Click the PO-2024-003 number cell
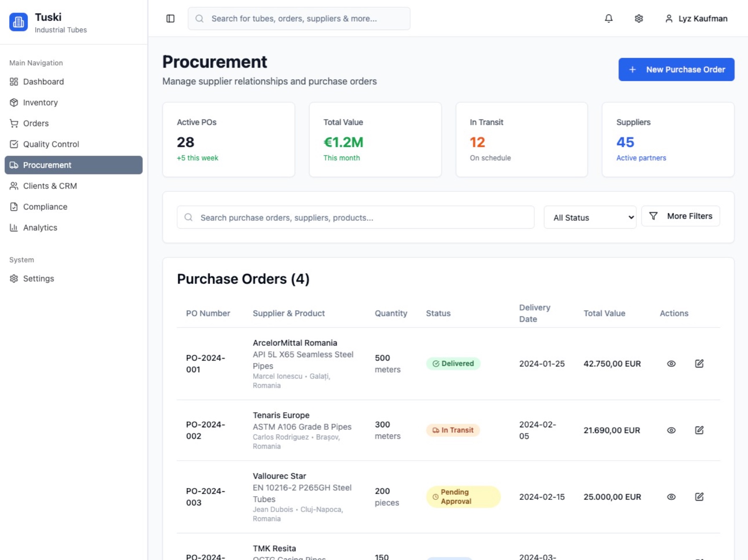 point(205,497)
